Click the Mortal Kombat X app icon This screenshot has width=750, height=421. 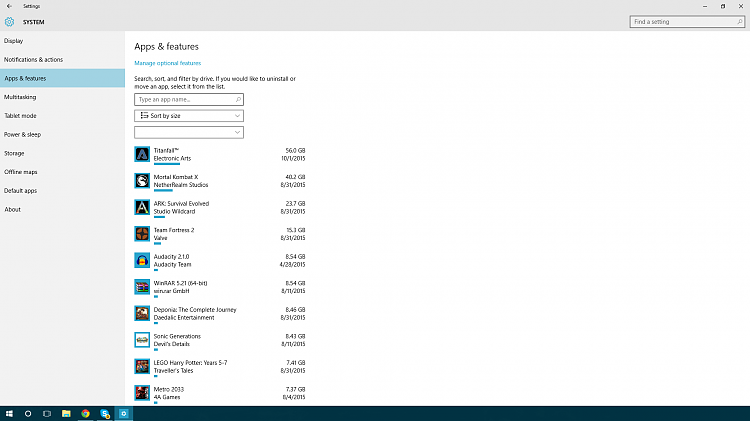pos(142,180)
